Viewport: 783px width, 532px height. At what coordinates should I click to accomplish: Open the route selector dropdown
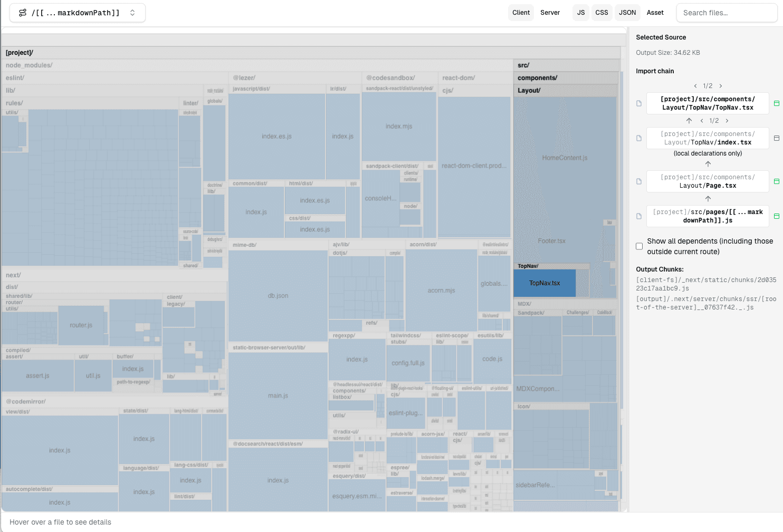click(132, 12)
